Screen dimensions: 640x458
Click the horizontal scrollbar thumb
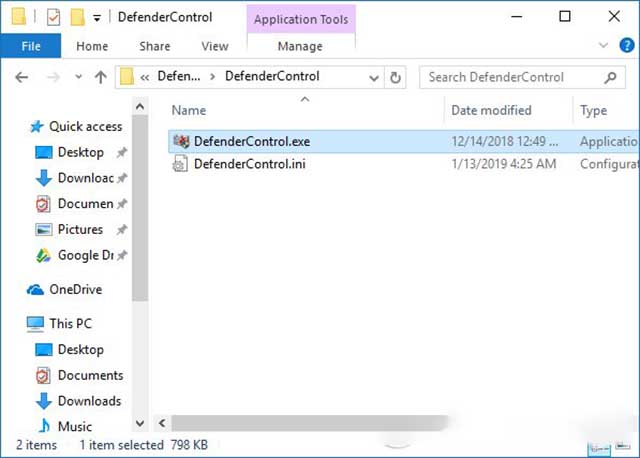[x=309, y=423]
